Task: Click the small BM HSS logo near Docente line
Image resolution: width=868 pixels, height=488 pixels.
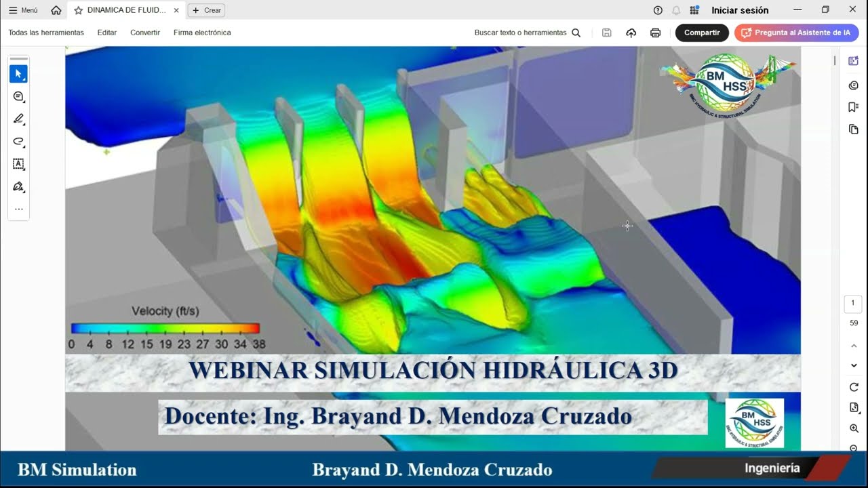Action: coord(755,423)
